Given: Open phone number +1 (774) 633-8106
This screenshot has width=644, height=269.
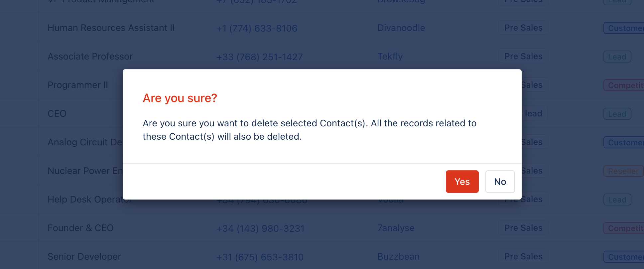Looking at the screenshot, I should coord(257,28).
